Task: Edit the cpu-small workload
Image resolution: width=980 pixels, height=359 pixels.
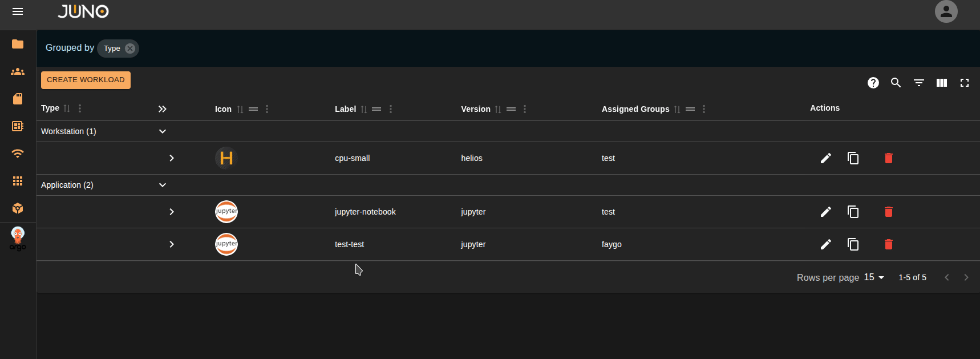Action: point(825,158)
